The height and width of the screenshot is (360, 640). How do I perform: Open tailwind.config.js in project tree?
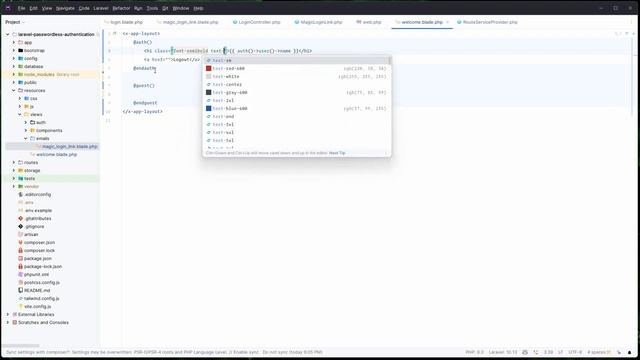(x=41, y=298)
